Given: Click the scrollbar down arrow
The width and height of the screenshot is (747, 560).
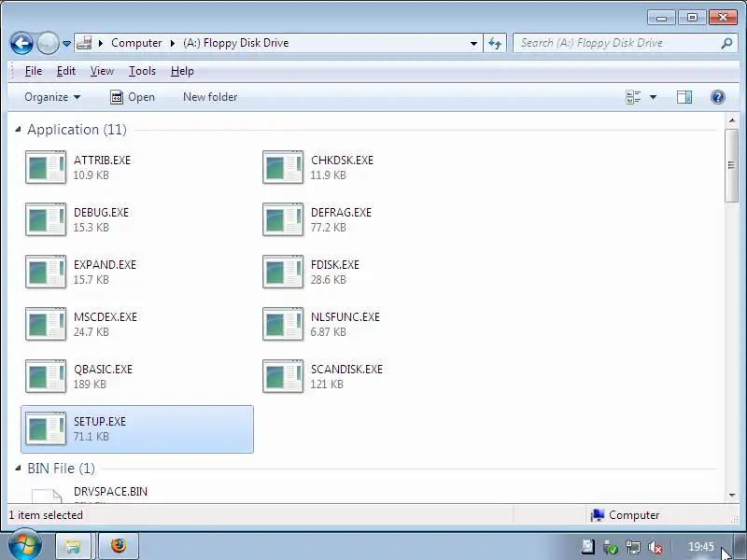Looking at the screenshot, I should pyautogui.click(x=732, y=496).
